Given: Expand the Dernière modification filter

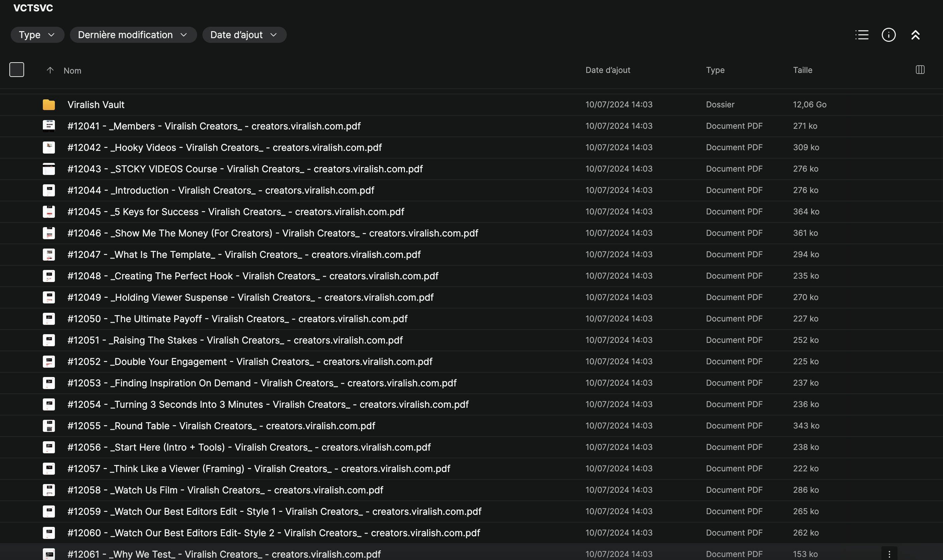Looking at the screenshot, I should (x=133, y=35).
